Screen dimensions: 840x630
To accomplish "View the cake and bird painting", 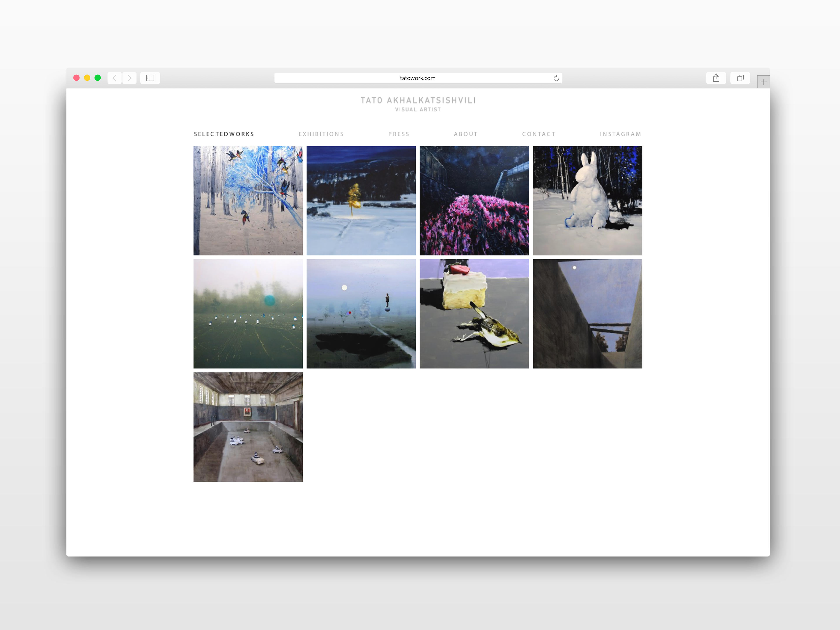I will [474, 314].
